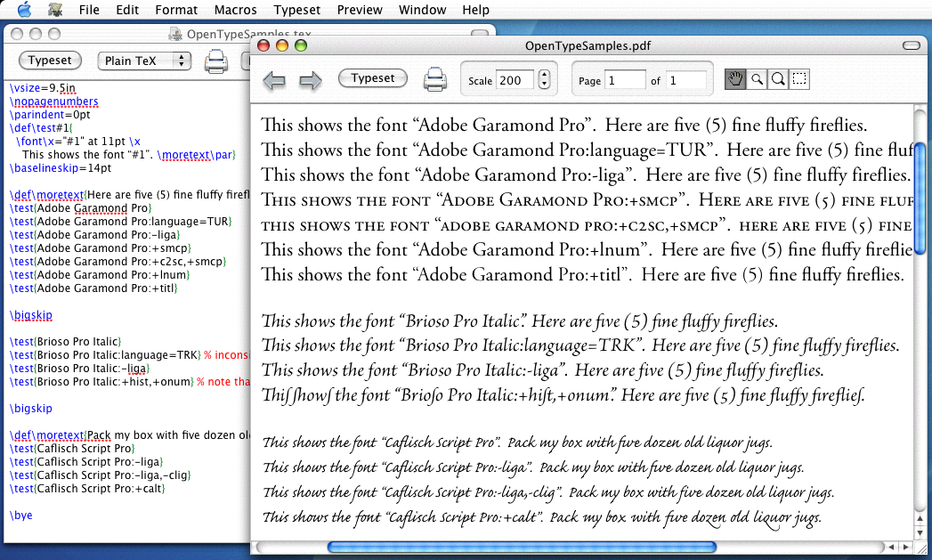Click Typeset button in source window

coord(50,60)
